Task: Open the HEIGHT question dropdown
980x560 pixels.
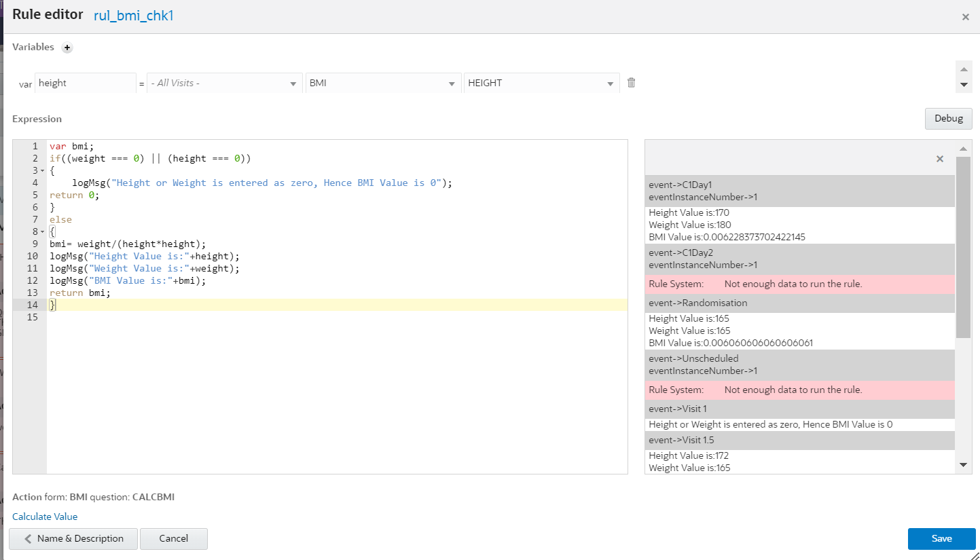Action: [541, 83]
